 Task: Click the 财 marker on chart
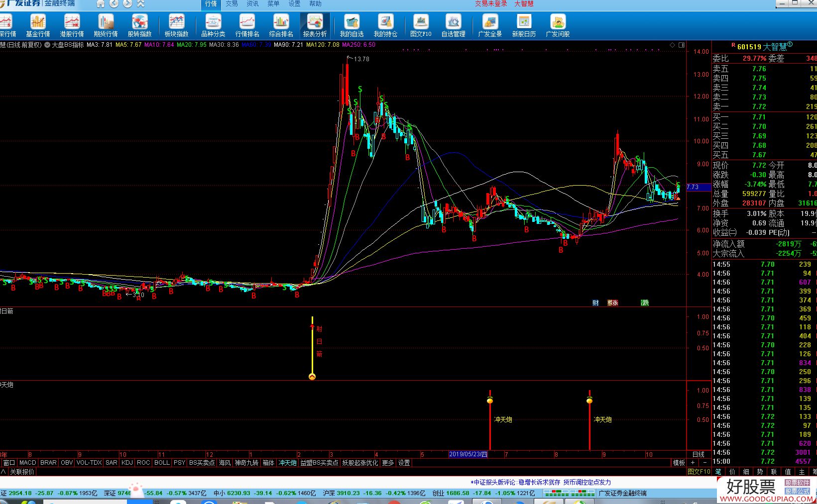[595, 302]
